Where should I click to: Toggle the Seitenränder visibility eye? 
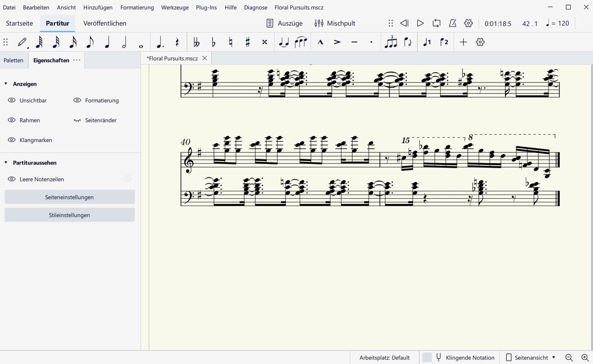77,120
